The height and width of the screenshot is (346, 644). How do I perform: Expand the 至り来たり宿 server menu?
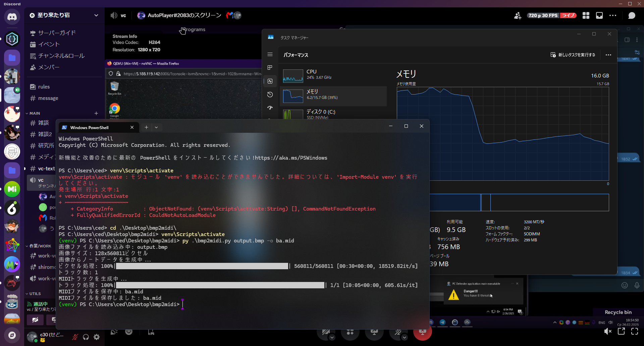click(x=96, y=15)
